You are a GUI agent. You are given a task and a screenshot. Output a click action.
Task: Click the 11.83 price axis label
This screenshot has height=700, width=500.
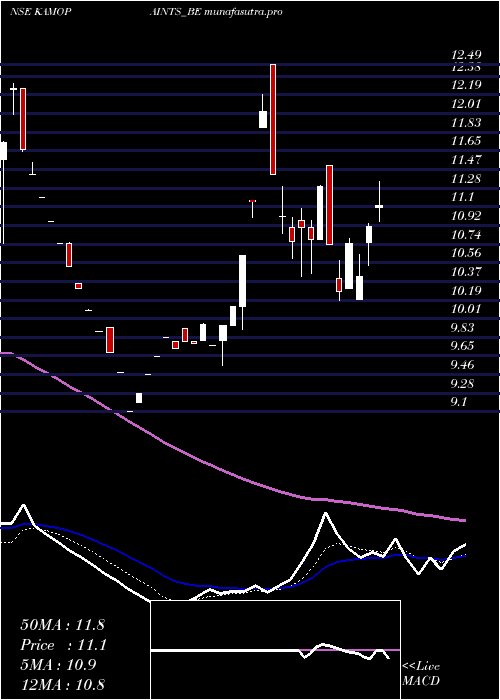click(466, 122)
